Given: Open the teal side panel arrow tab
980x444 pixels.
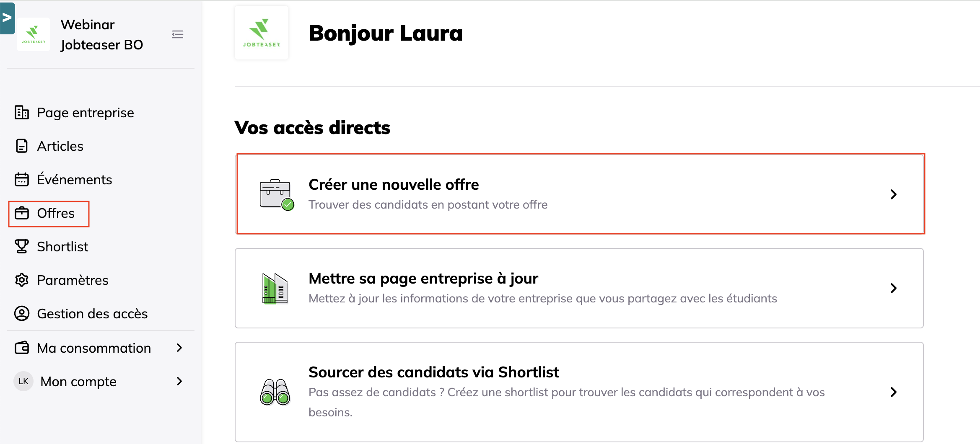Looking at the screenshot, I should [x=7, y=18].
